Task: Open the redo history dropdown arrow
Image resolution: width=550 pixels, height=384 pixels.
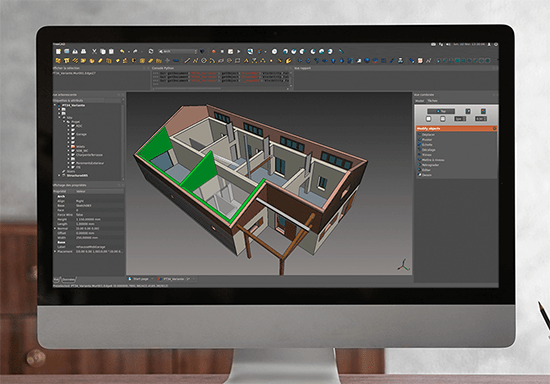Action: tap(142, 52)
